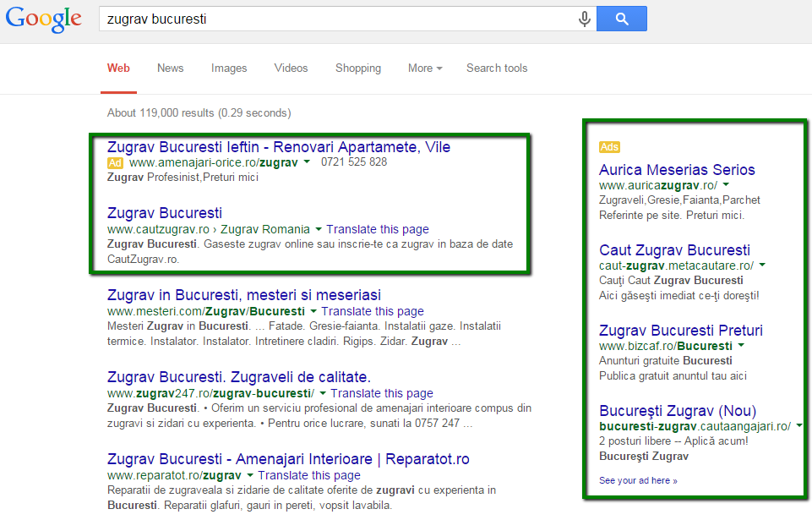
Task: Click the www.zugrav247.ro/zugrav-bucuresti/ URL text
Action: coord(210,393)
